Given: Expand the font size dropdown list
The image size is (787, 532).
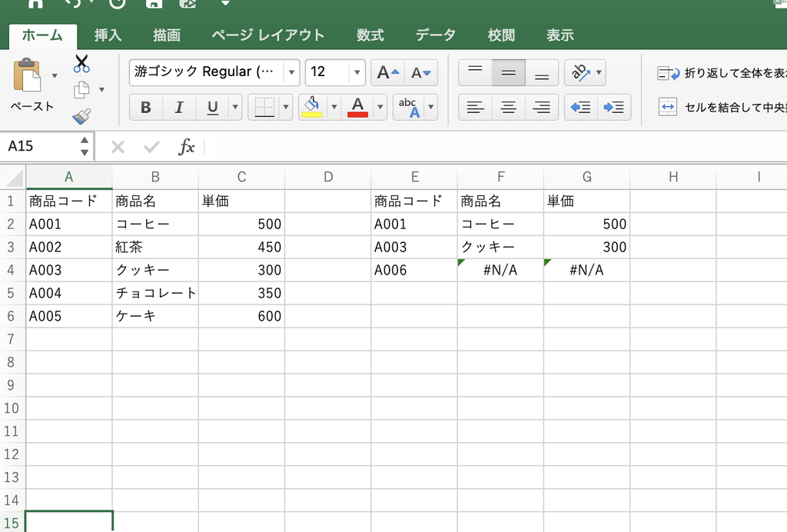Looking at the screenshot, I should coord(357,73).
